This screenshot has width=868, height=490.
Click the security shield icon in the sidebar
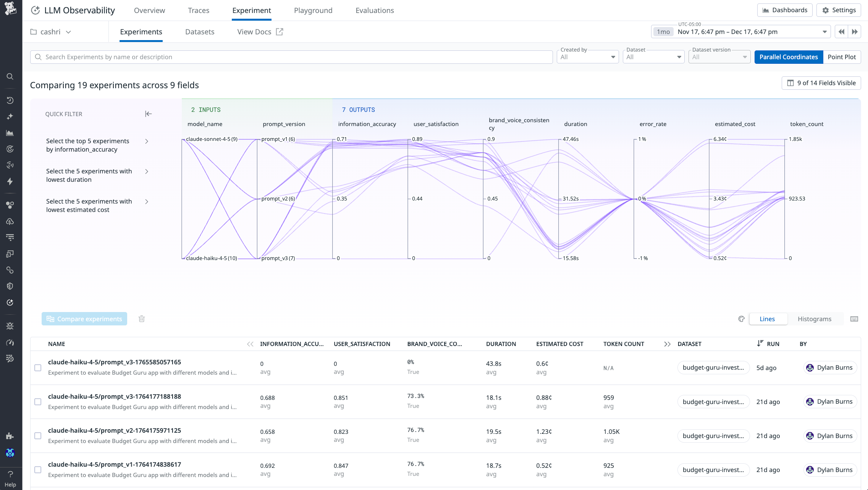tap(10, 286)
